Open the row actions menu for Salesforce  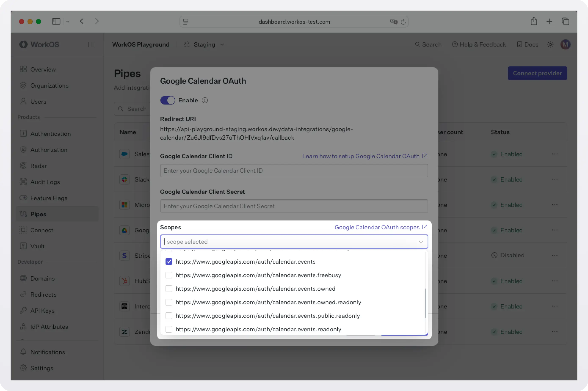pos(555,154)
